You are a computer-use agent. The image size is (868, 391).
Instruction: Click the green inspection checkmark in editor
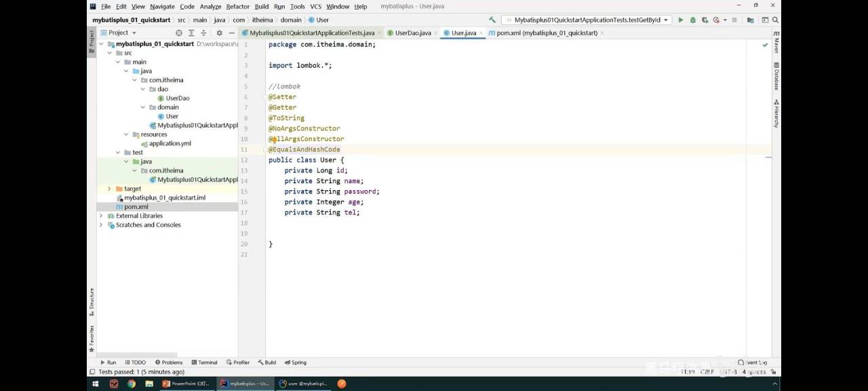click(765, 45)
